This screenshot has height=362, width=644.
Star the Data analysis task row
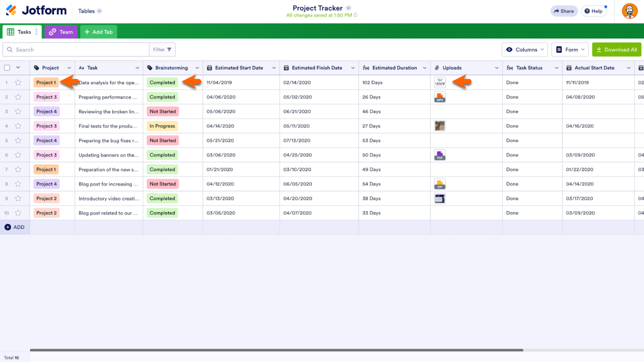pyautogui.click(x=18, y=83)
